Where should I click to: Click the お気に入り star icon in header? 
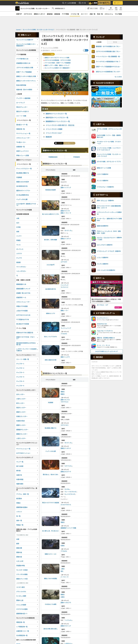click(111, 8)
